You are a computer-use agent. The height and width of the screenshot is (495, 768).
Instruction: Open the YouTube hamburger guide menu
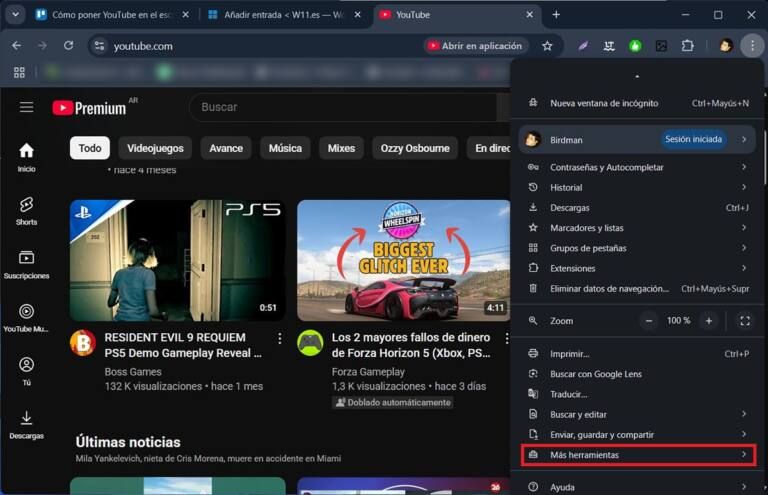click(x=26, y=107)
